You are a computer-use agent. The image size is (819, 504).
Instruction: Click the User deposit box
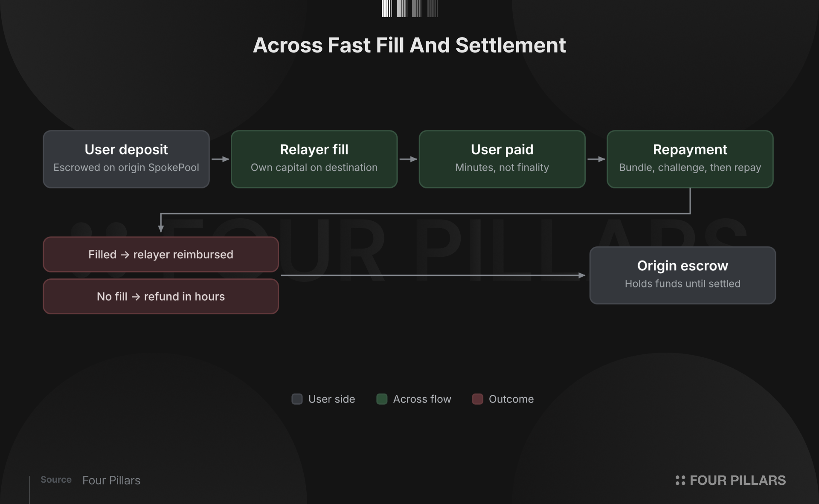click(x=126, y=159)
